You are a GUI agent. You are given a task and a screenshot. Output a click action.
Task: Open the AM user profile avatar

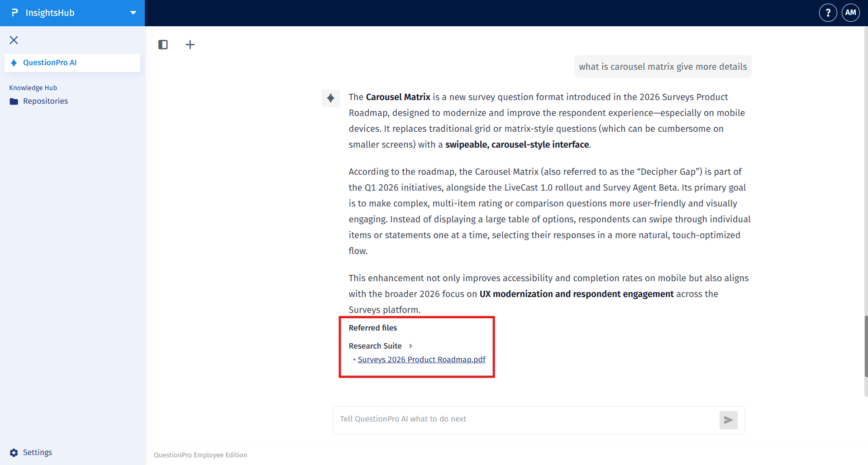click(850, 13)
